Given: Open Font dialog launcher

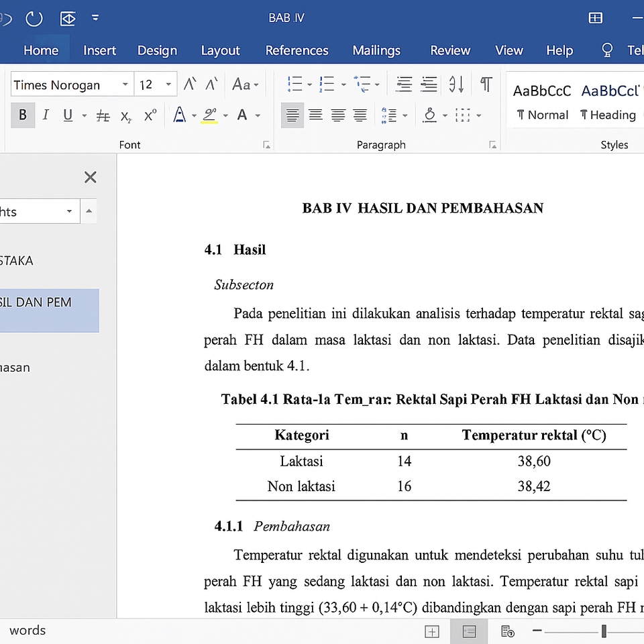Looking at the screenshot, I should 266,145.
